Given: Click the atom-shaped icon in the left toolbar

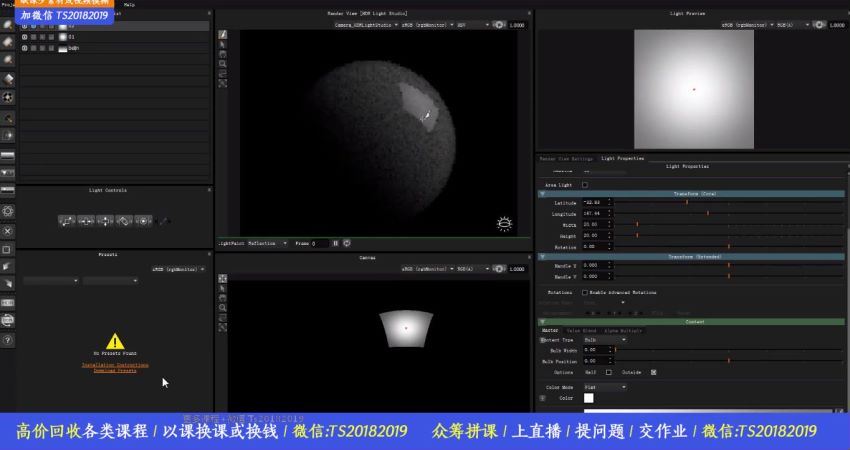Looking at the screenshot, I should click(8, 211).
